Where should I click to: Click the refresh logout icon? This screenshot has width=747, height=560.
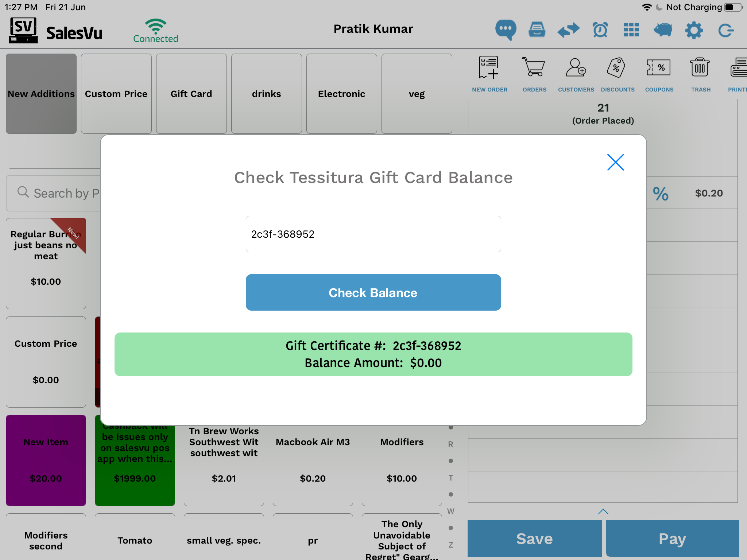(x=726, y=30)
